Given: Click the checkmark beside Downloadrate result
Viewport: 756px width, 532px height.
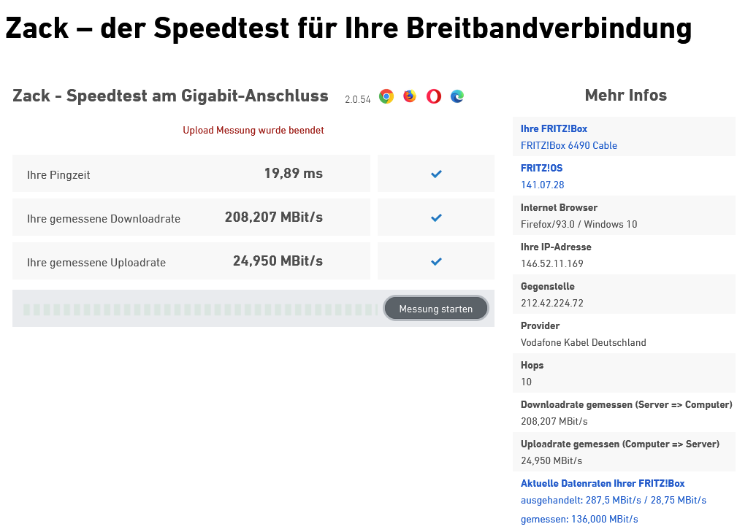Looking at the screenshot, I should (x=436, y=217).
